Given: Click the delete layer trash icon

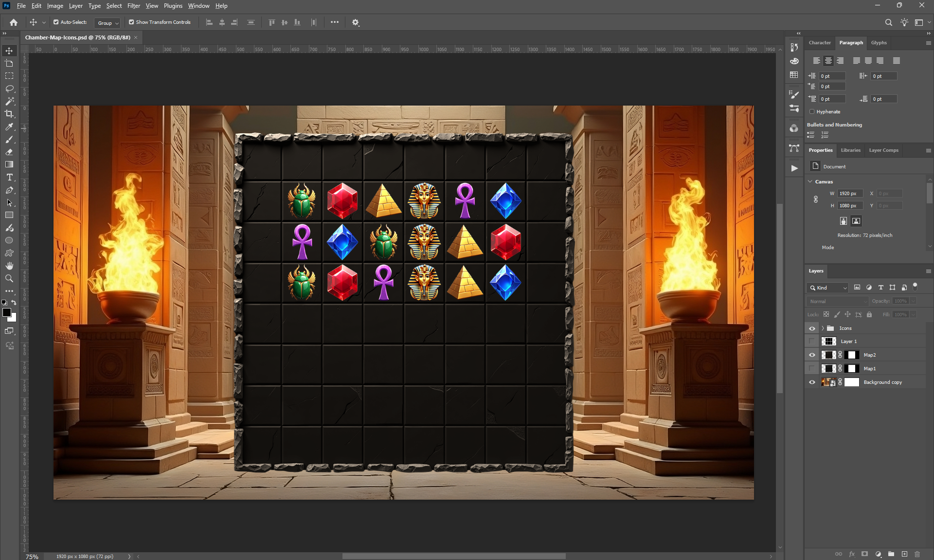Looking at the screenshot, I should pos(917,554).
